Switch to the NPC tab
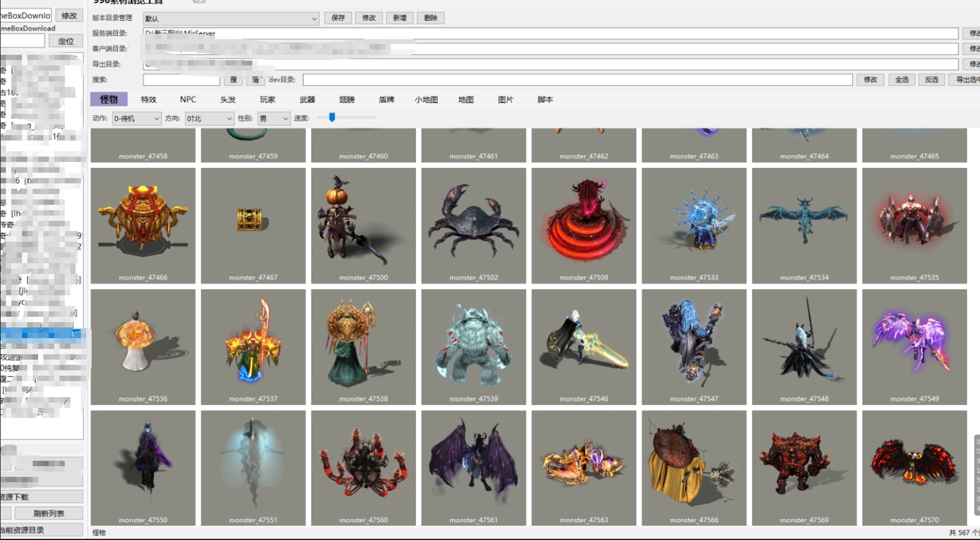The height and width of the screenshot is (540, 980). 188,99
